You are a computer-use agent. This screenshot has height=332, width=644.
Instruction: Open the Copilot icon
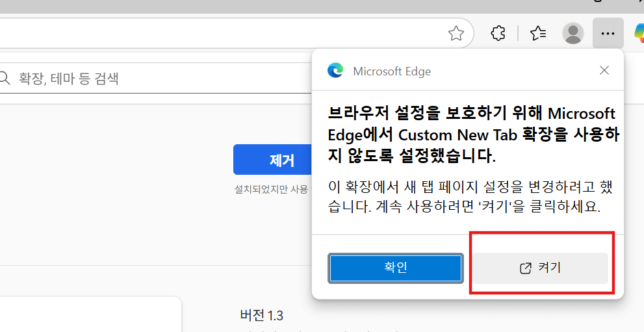(x=639, y=33)
